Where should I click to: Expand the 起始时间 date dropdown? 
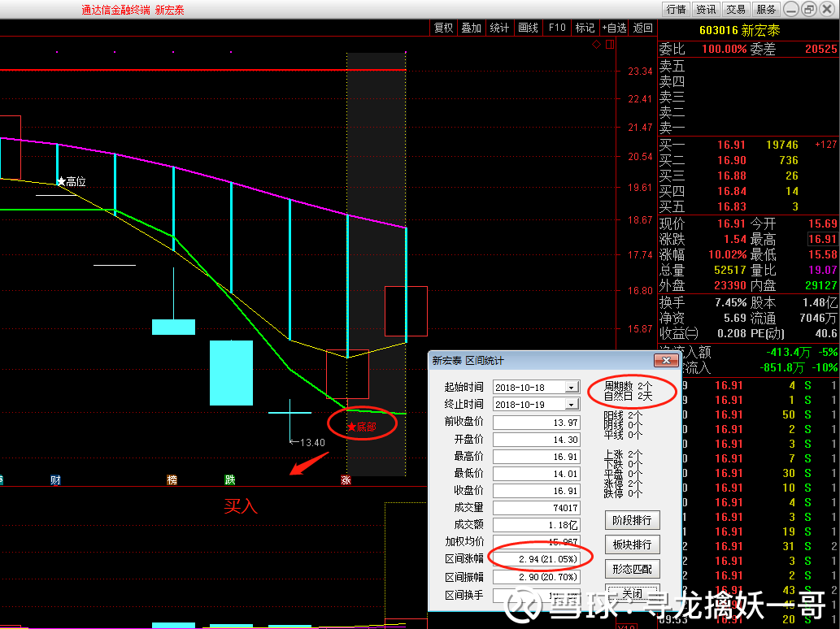coord(572,387)
